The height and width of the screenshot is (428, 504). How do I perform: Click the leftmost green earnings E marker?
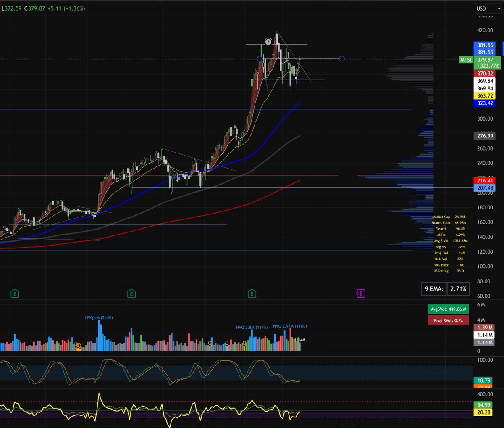point(15,293)
